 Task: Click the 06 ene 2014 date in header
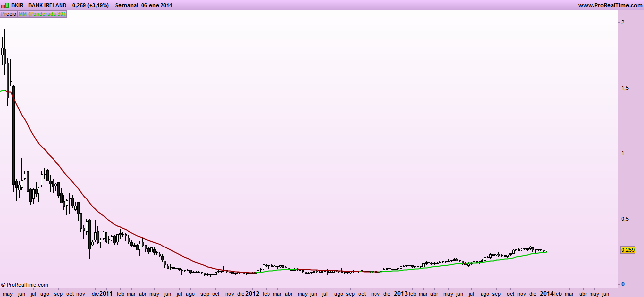pyautogui.click(x=157, y=5)
